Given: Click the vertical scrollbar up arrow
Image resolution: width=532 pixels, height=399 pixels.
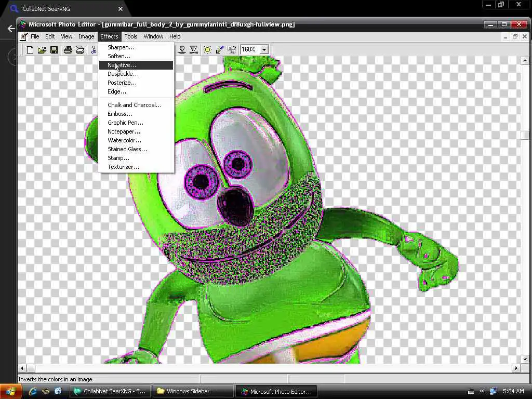Looking at the screenshot, I should (x=525, y=60).
